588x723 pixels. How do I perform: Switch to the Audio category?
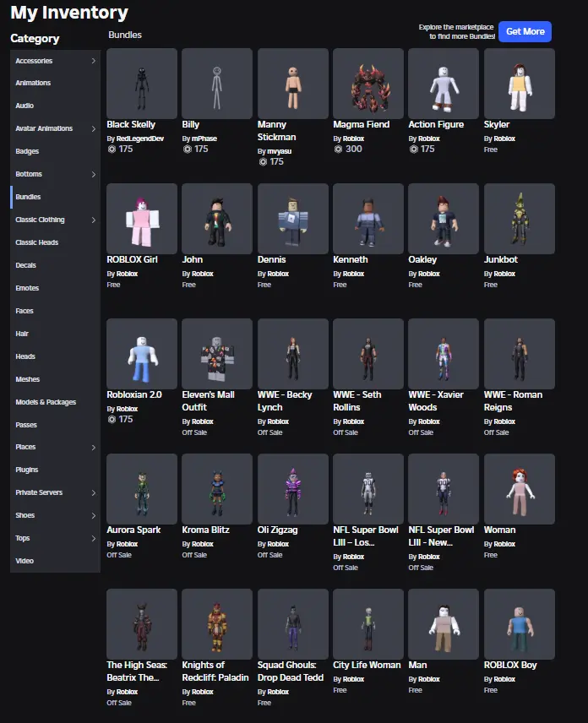[x=56, y=106]
